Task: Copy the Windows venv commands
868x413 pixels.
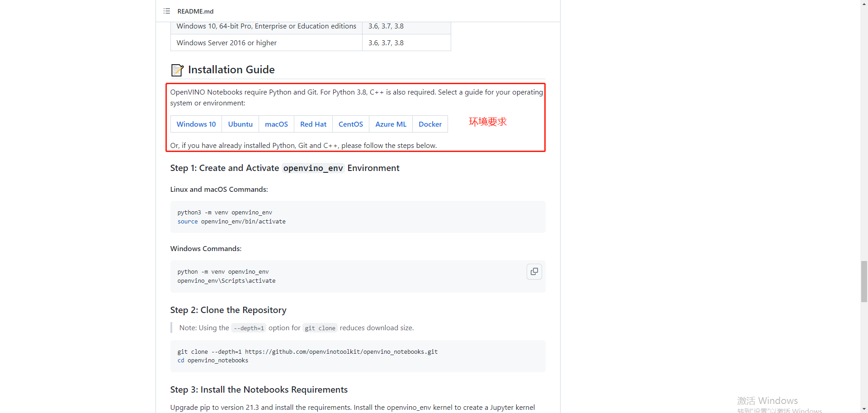Action: click(x=534, y=271)
